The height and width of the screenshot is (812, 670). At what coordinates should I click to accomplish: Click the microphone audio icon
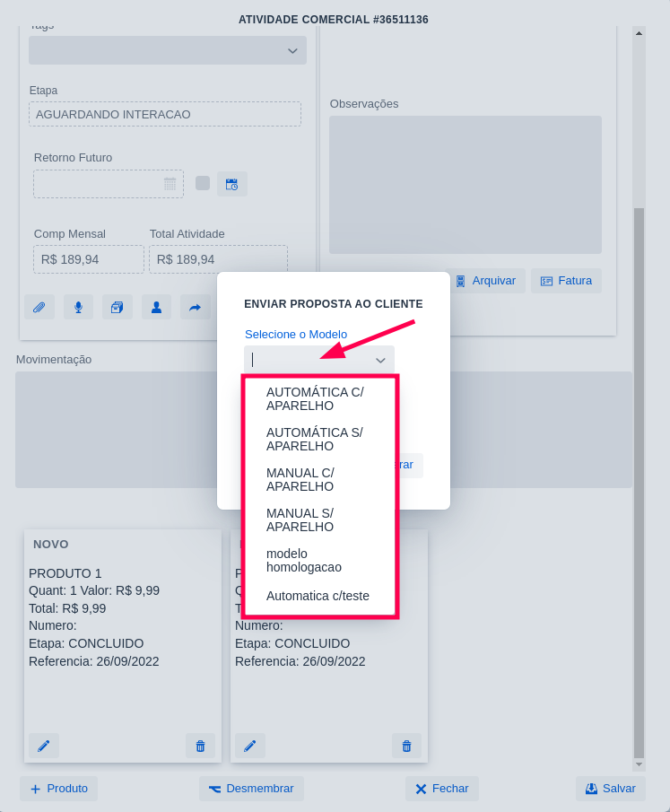pos(78,307)
